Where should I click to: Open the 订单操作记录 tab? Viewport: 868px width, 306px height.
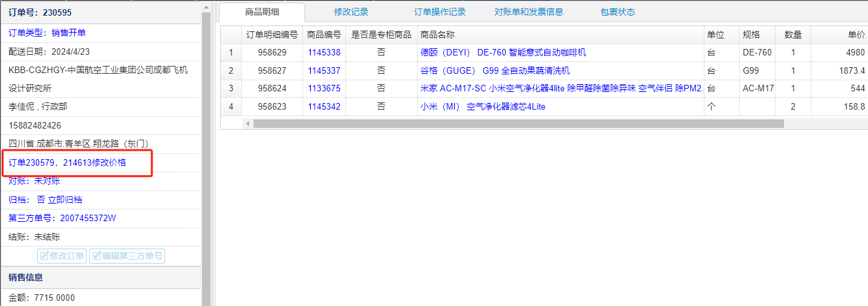click(440, 12)
